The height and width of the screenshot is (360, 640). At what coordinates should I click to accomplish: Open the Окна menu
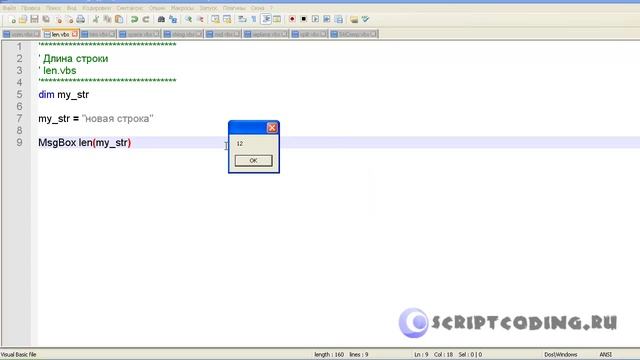pos(257,8)
